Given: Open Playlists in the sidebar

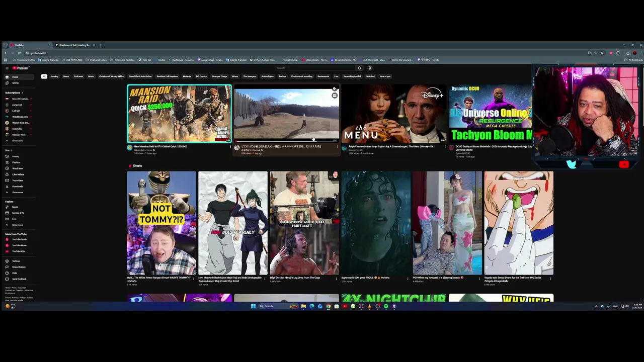Looking at the screenshot, I should pyautogui.click(x=18, y=162).
